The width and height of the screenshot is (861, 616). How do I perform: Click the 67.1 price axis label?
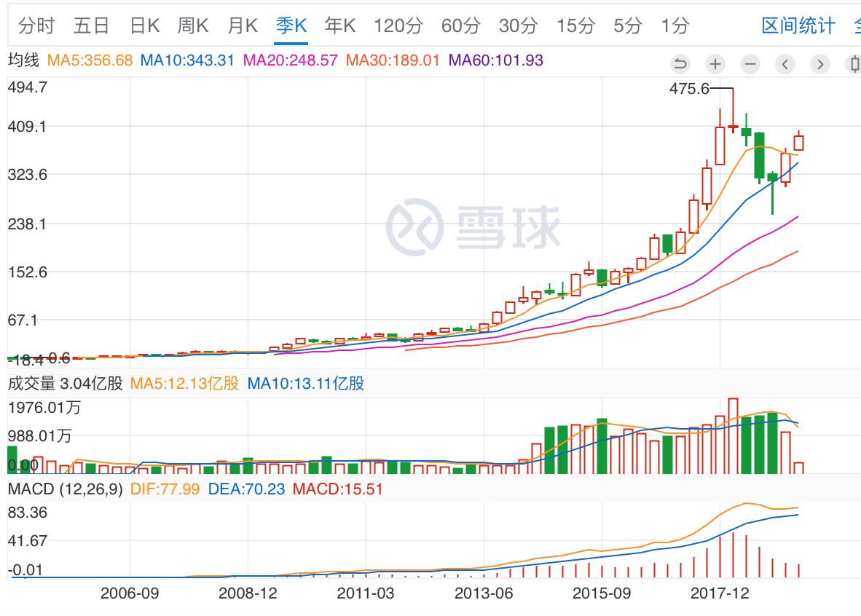(23, 320)
